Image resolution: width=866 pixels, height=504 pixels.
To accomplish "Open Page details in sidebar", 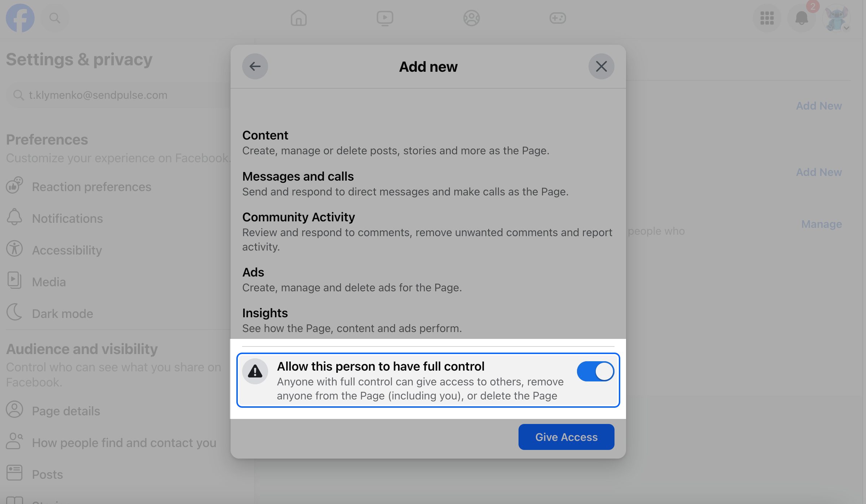I will pos(66,411).
